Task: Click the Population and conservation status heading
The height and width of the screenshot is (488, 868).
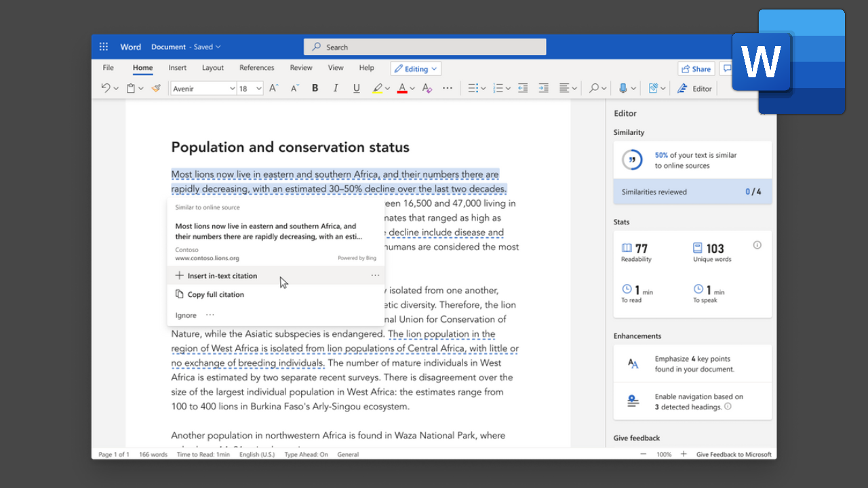Action: point(290,147)
